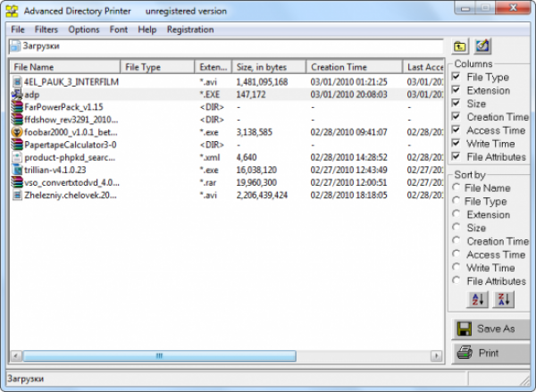Select Sort by Extension radio button
536x392 pixels.
point(456,214)
